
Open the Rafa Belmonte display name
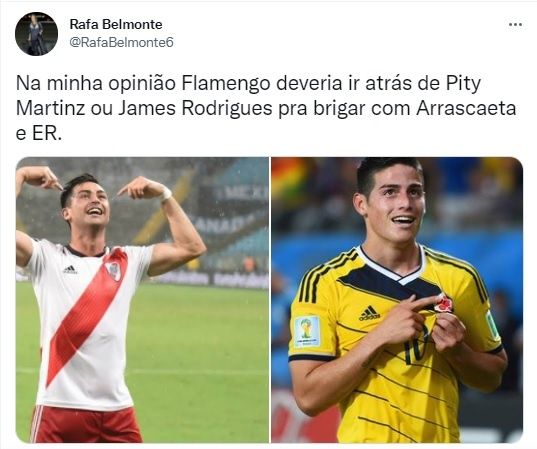pyautogui.click(x=116, y=24)
